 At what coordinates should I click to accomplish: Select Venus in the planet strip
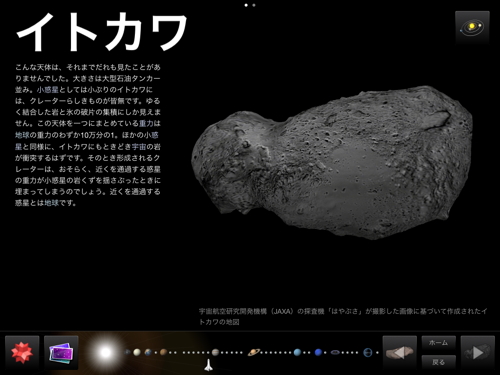tap(137, 352)
